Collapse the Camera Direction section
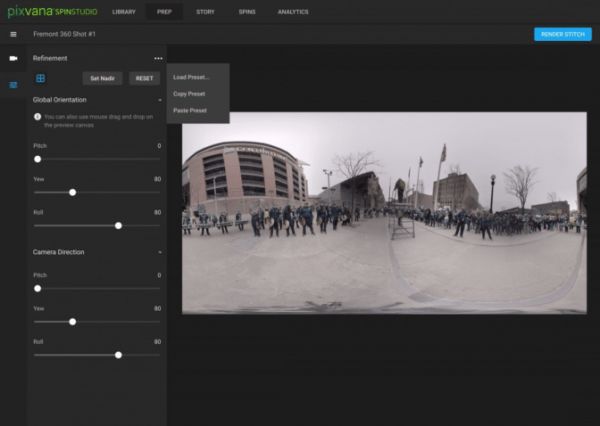Viewport: 600px width, 426px height. pos(159,252)
